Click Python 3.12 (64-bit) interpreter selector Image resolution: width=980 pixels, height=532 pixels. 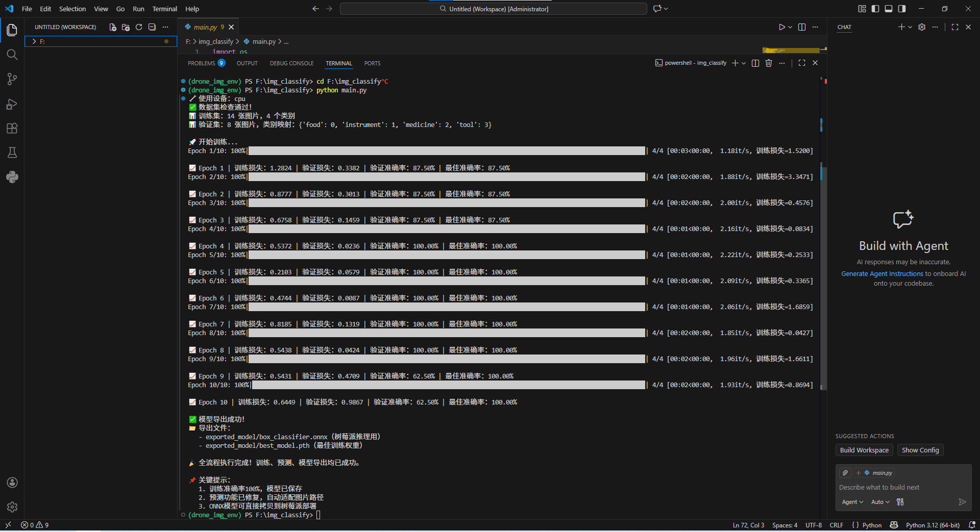[x=933, y=525]
